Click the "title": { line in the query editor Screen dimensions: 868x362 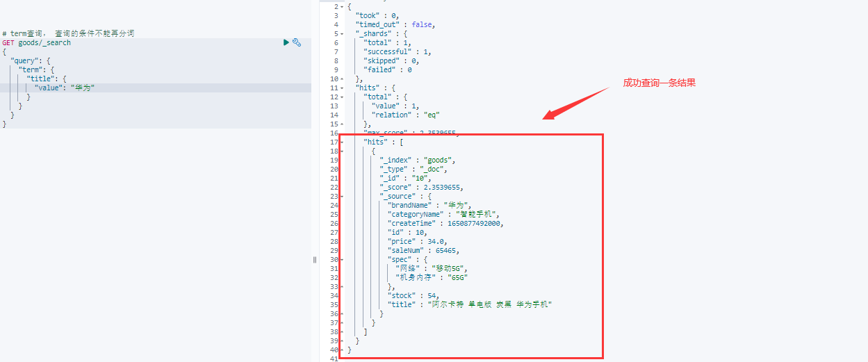click(x=47, y=79)
